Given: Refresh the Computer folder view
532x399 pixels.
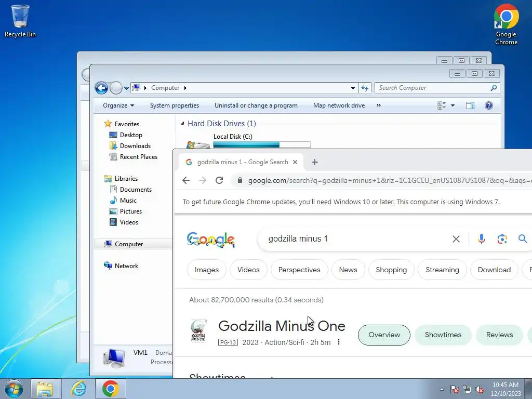Looking at the screenshot, I should pos(365,88).
